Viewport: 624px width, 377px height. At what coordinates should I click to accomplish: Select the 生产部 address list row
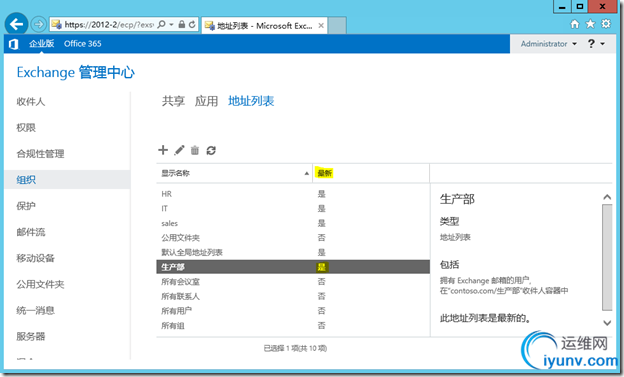(x=293, y=267)
